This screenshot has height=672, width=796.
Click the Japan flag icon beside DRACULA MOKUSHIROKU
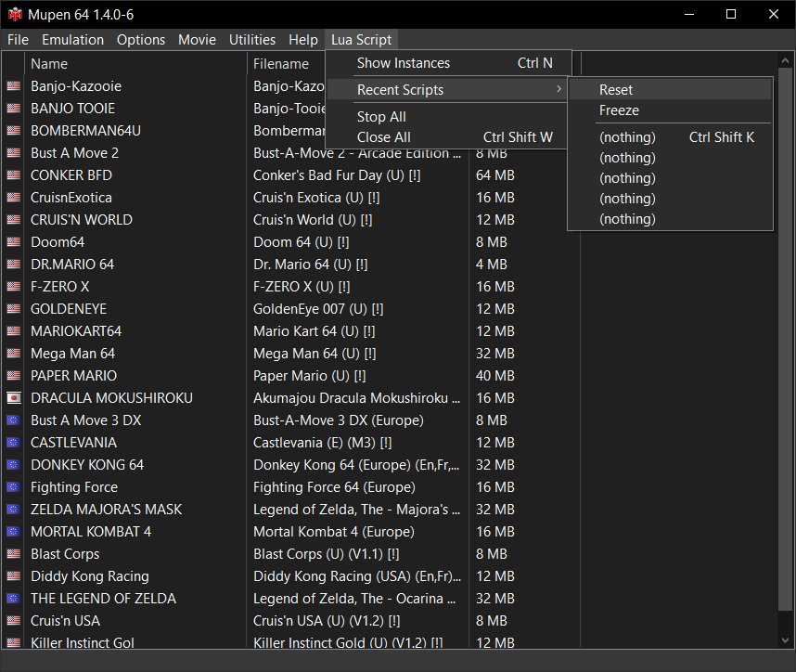[14, 398]
